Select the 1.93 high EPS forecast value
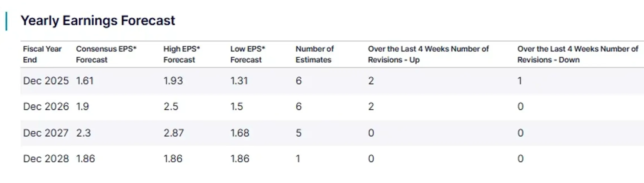 point(173,81)
